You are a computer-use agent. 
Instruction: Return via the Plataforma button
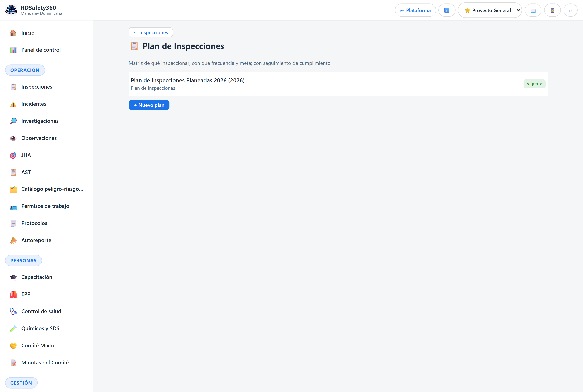[x=415, y=10]
